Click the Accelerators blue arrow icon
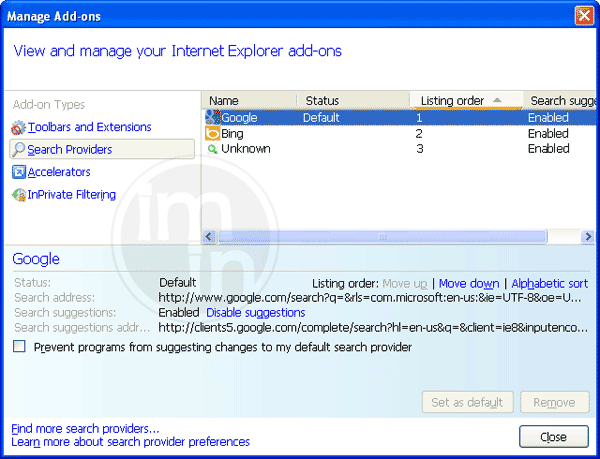 point(19,172)
